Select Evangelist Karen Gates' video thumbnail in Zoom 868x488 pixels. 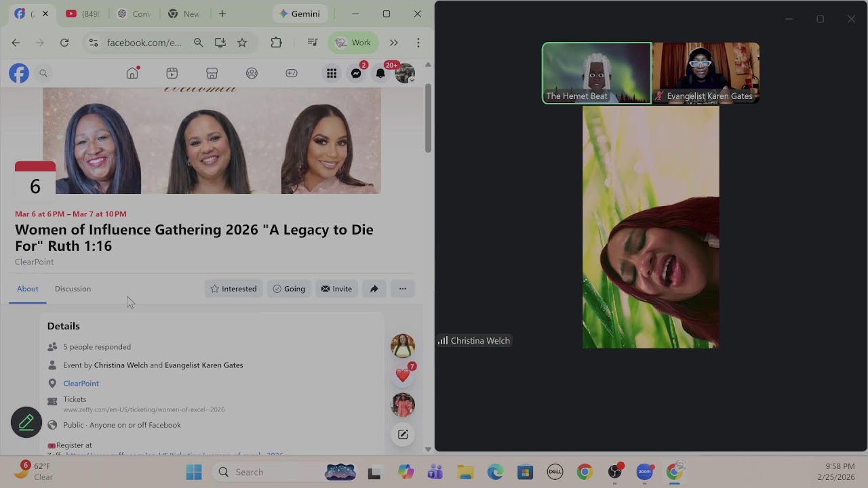coord(706,73)
